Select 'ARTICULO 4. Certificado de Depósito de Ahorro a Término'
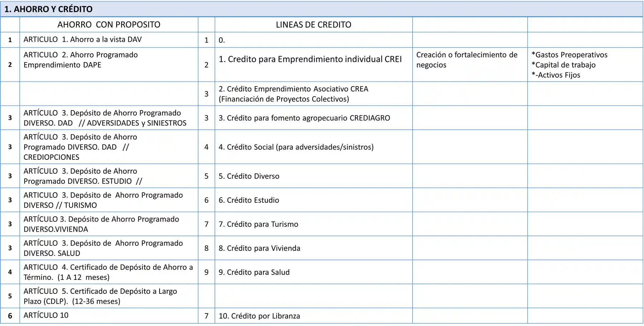This screenshot has height=326, width=644. click(109, 272)
